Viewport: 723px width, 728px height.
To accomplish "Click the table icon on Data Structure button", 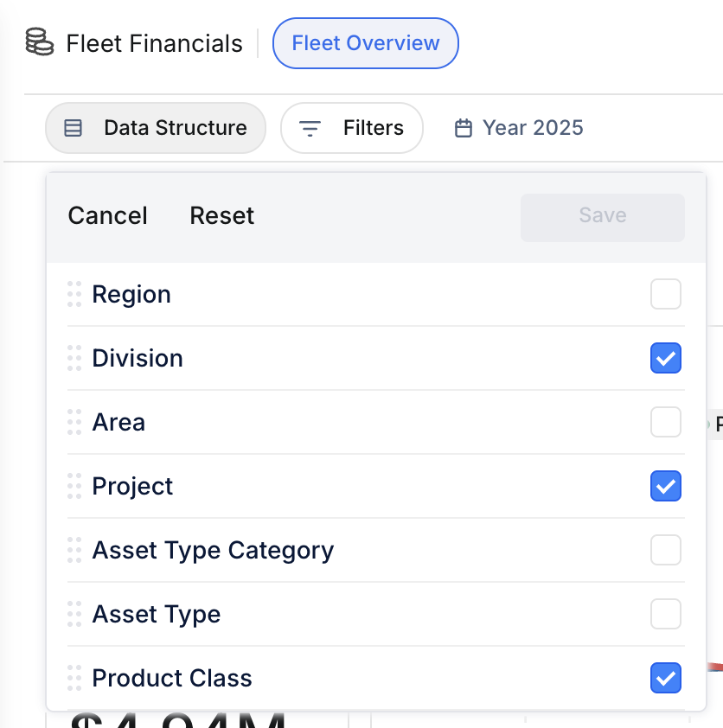I will pos(74,127).
